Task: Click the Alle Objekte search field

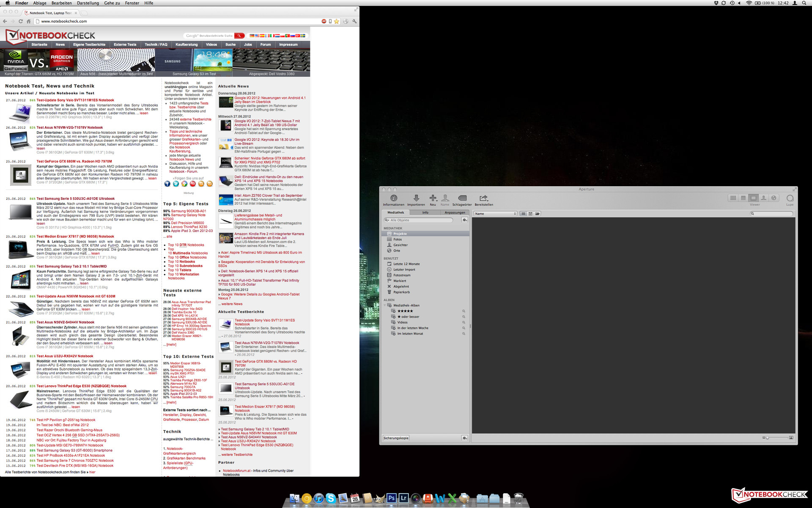Action: 418,220
